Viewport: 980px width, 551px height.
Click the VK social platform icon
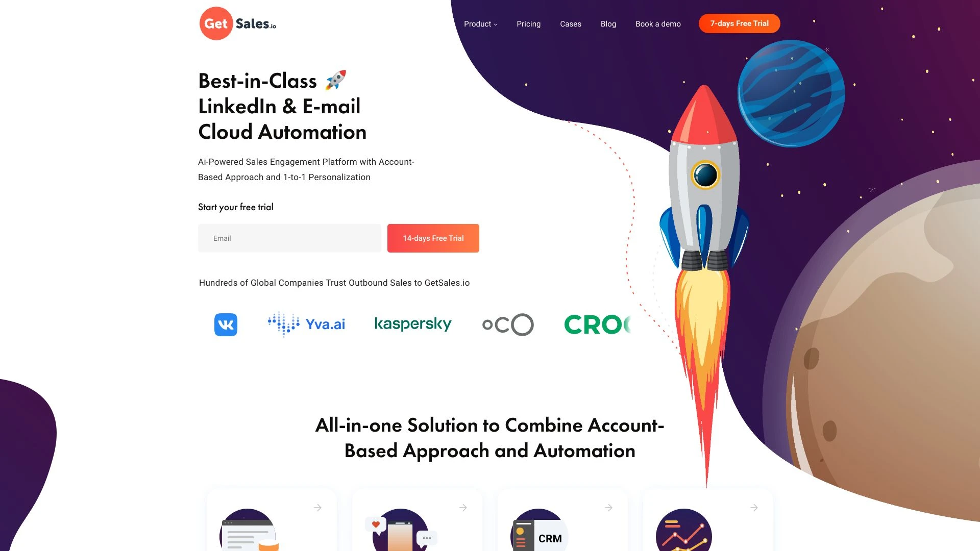[226, 324]
